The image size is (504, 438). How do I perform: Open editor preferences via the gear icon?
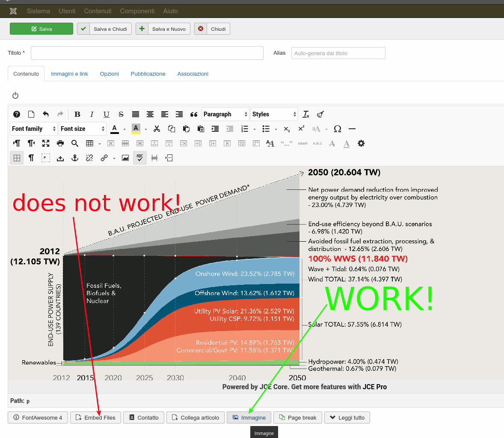pyautogui.click(x=362, y=143)
